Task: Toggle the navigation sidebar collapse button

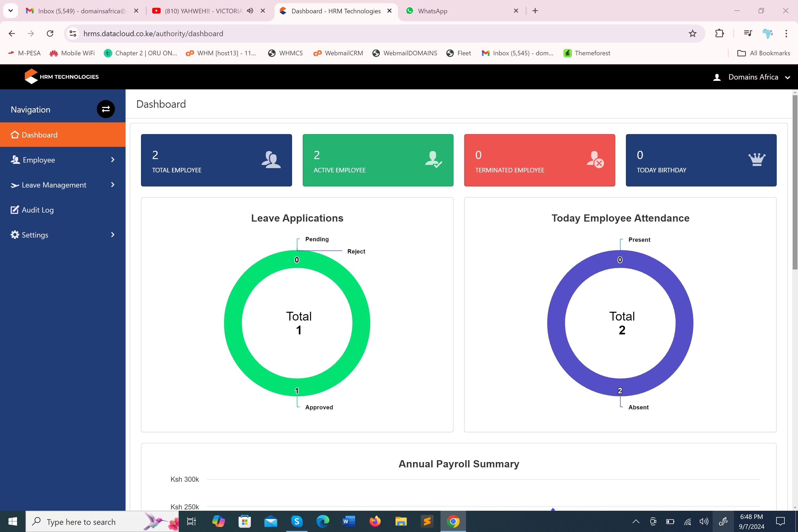Action: point(106,109)
